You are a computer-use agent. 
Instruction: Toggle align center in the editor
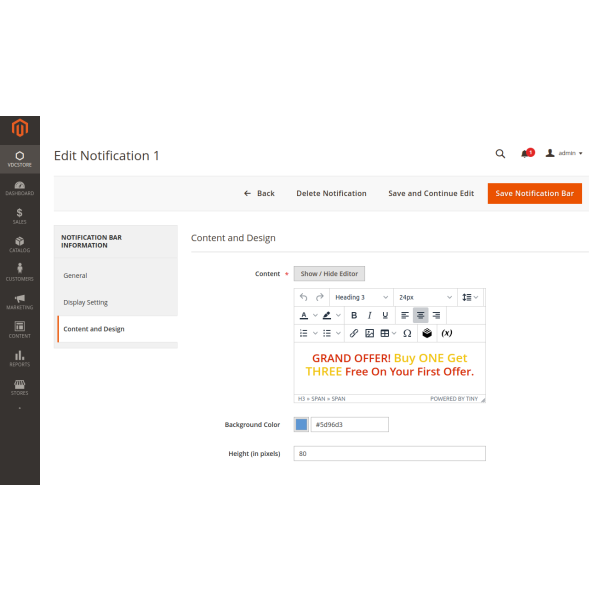click(421, 315)
